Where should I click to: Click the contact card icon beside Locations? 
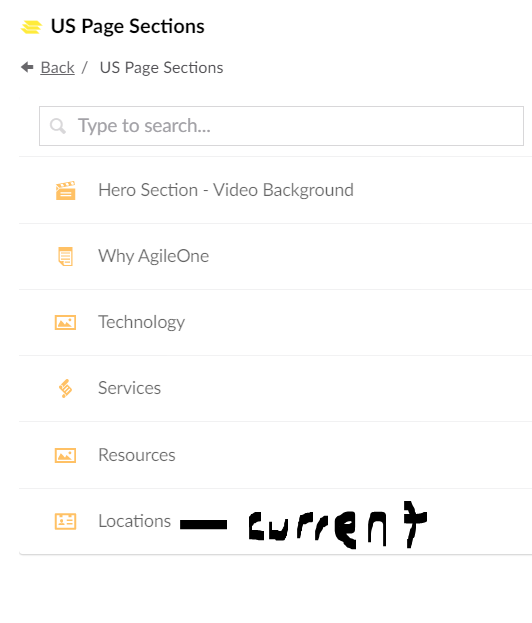[66, 521]
